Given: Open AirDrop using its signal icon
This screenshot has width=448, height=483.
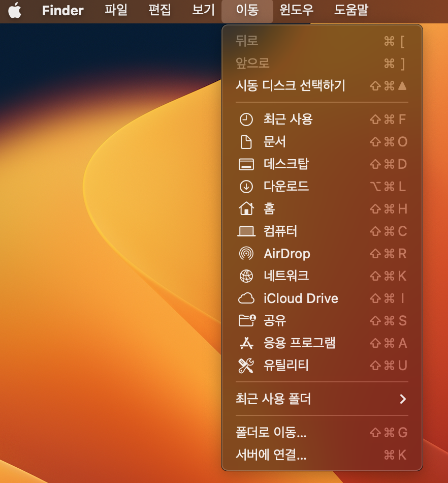Looking at the screenshot, I should (246, 254).
